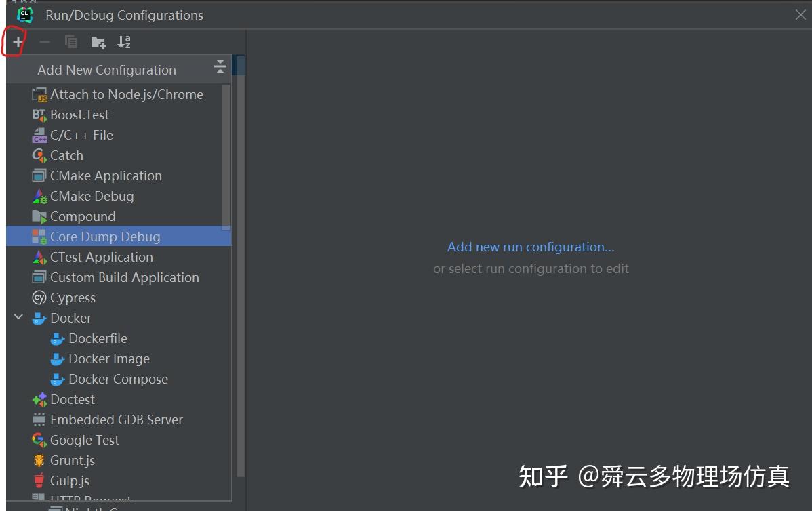Select 'Google Test' from the list
The width and height of the screenshot is (812, 511).
(85, 440)
